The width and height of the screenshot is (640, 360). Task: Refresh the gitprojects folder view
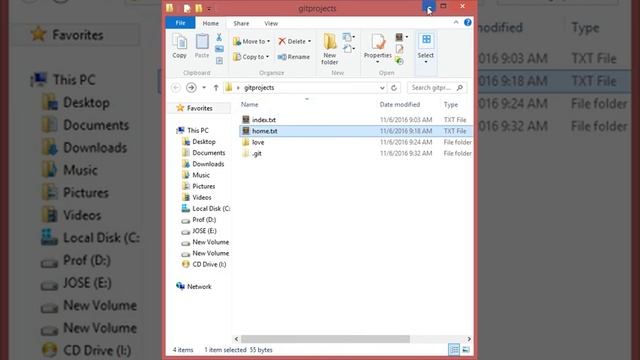394,88
